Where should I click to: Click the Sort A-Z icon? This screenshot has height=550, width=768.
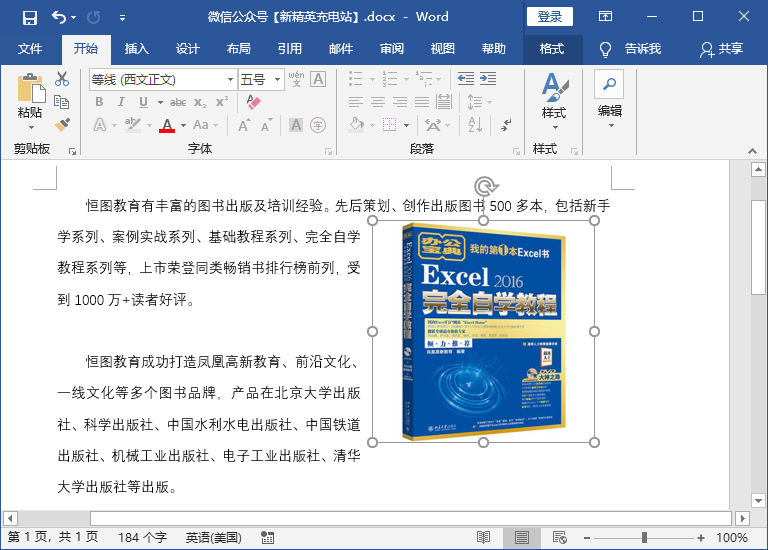tap(475, 125)
